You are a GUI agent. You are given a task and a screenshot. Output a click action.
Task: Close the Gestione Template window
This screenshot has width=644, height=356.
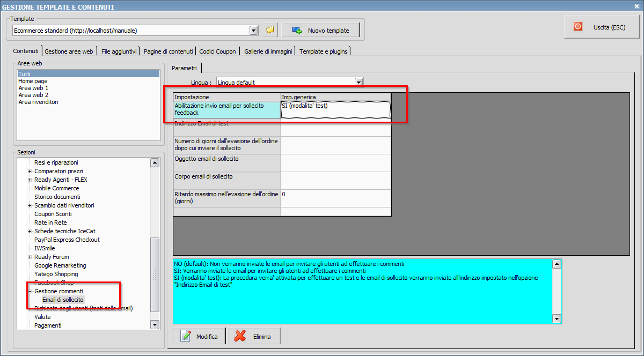(637, 6)
